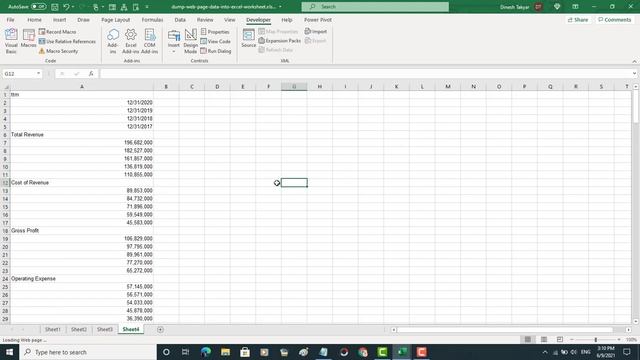The width and height of the screenshot is (640, 360).
Task: Open File Explorer from taskbar
Action: point(225,352)
